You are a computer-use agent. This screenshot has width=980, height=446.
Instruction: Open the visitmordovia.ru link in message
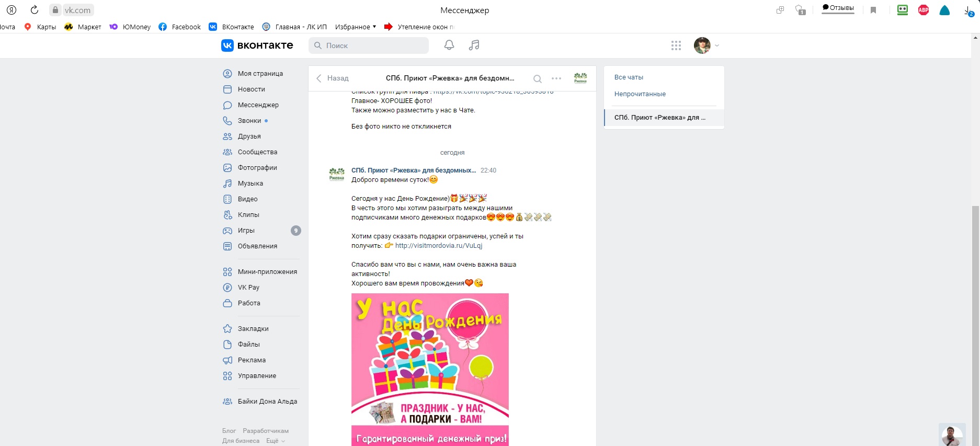click(x=438, y=246)
